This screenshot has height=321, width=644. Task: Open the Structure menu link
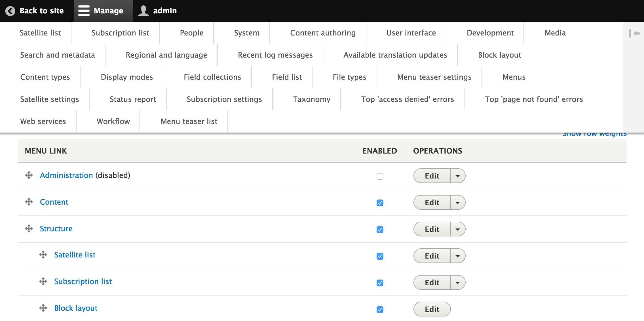[x=56, y=228]
